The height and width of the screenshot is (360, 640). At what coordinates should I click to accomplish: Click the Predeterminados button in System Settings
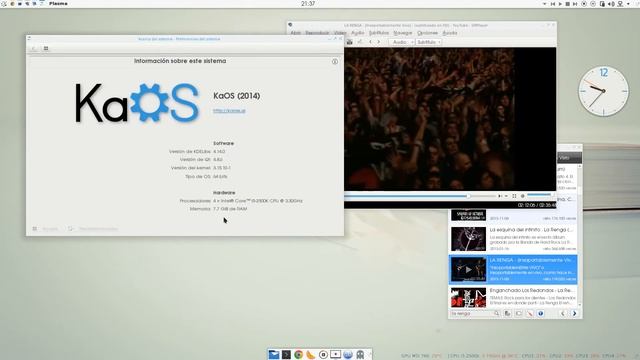point(93,229)
